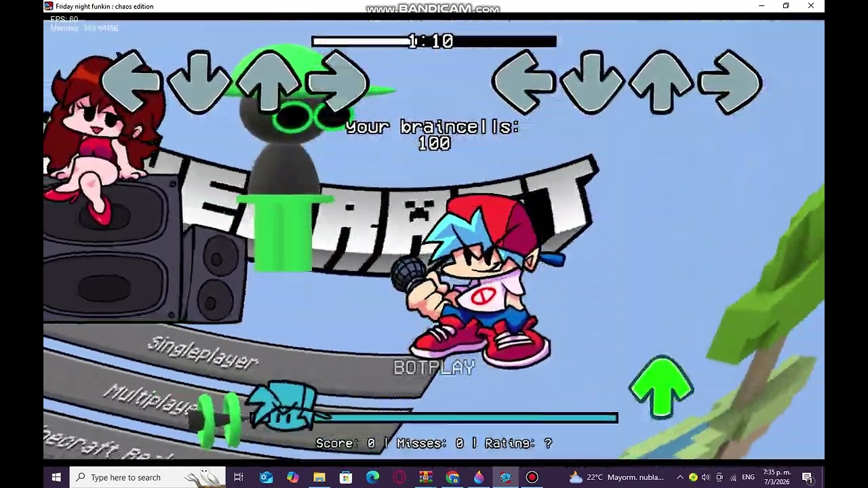Click the Singleplayer text in the background
This screenshot has height=488, width=868.
[203, 352]
